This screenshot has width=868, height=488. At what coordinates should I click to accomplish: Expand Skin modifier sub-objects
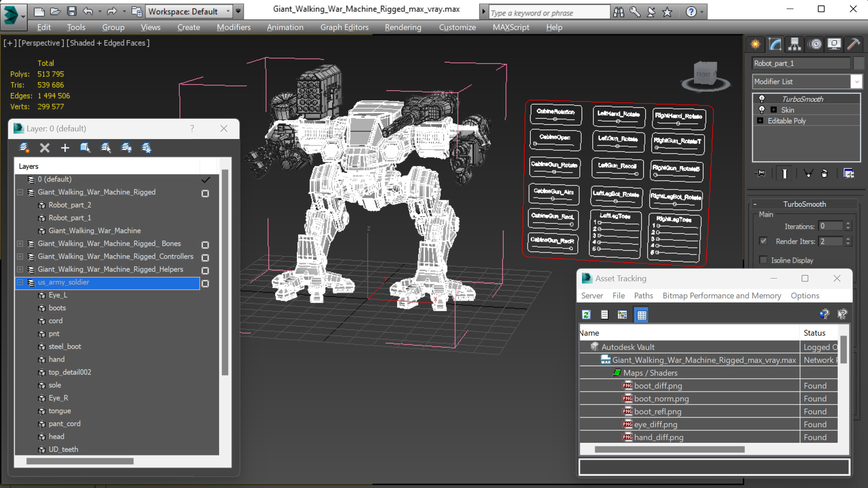pos(774,110)
